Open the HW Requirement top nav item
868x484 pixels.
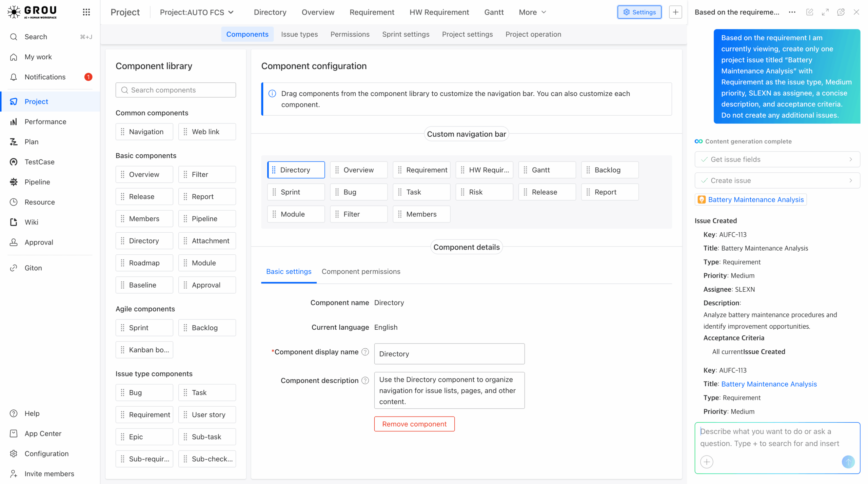tap(439, 12)
